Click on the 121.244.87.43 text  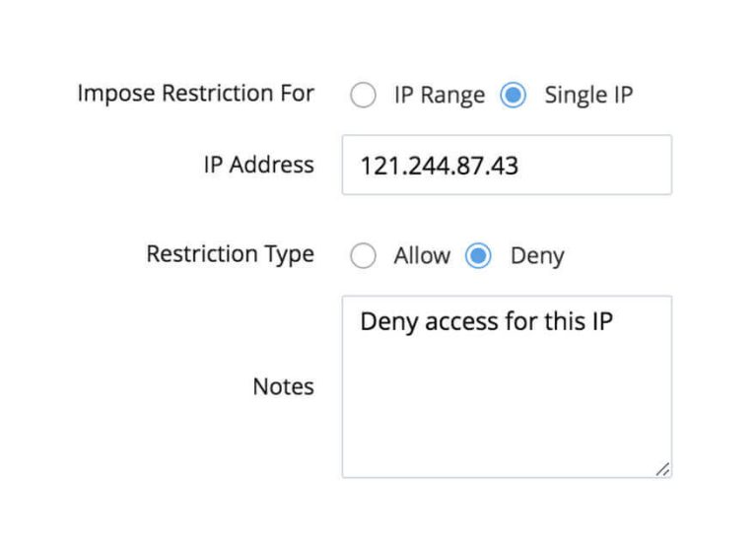tap(439, 166)
